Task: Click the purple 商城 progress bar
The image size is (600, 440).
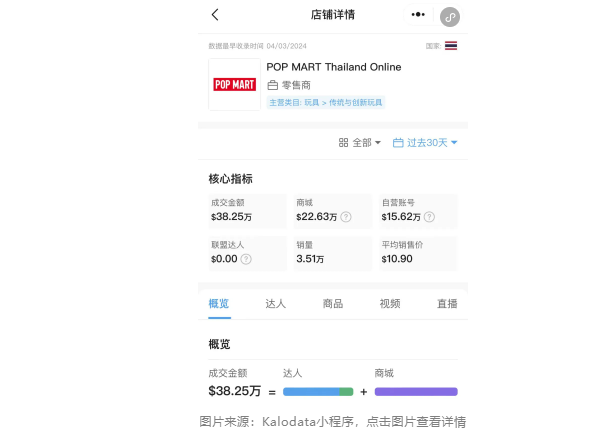Action: click(x=415, y=392)
